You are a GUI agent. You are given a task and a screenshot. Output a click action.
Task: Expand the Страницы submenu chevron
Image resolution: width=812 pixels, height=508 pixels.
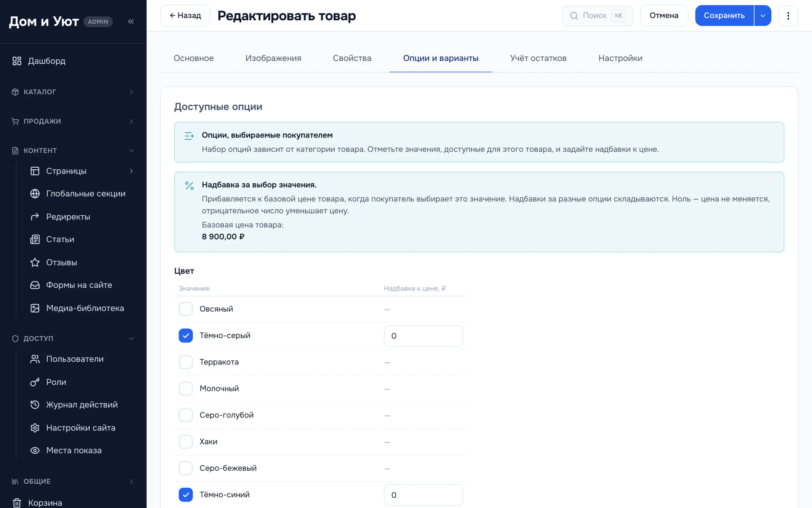pyautogui.click(x=131, y=171)
